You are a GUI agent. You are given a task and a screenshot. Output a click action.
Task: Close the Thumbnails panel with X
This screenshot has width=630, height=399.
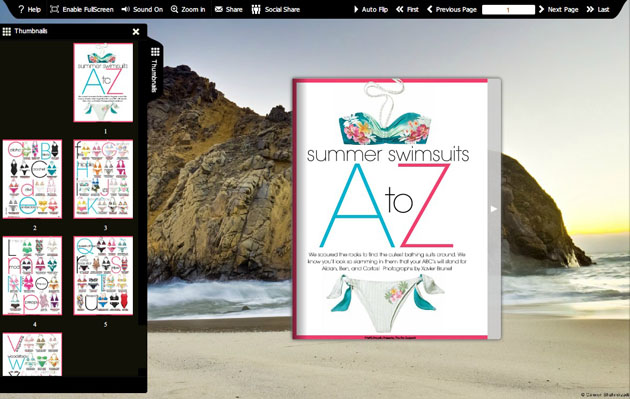point(136,31)
